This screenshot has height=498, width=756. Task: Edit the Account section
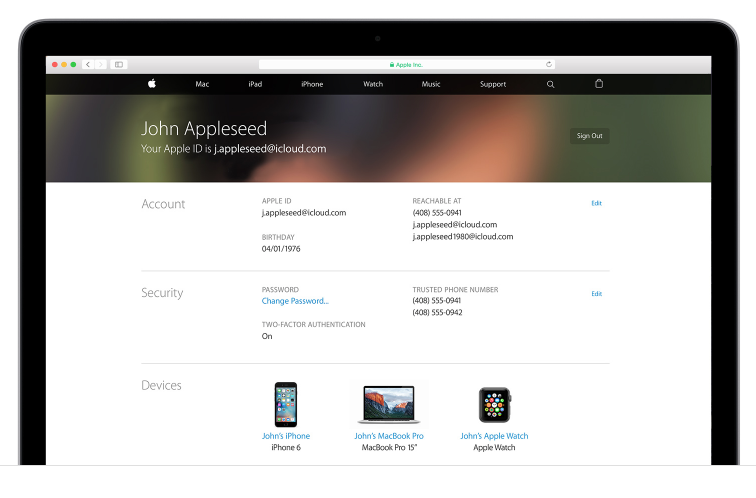click(596, 203)
